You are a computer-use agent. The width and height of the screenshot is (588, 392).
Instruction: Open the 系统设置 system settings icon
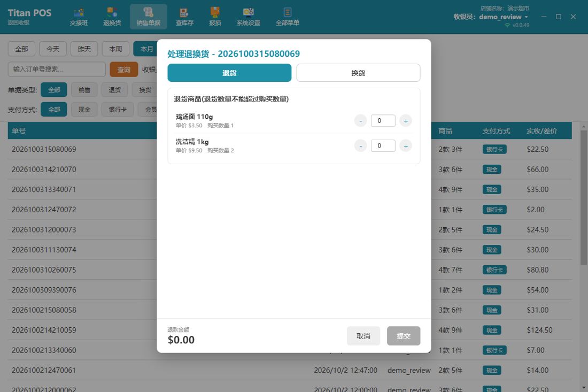point(248,17)
